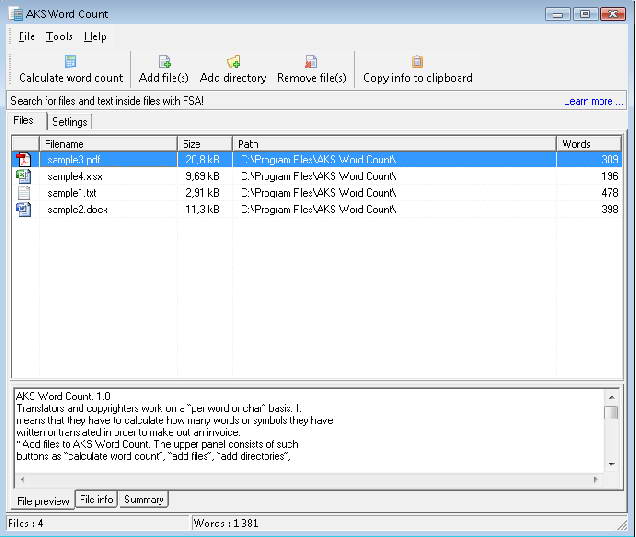Follow the Learn more link
This screenshot has height=537, width=636.
[593, 101]
